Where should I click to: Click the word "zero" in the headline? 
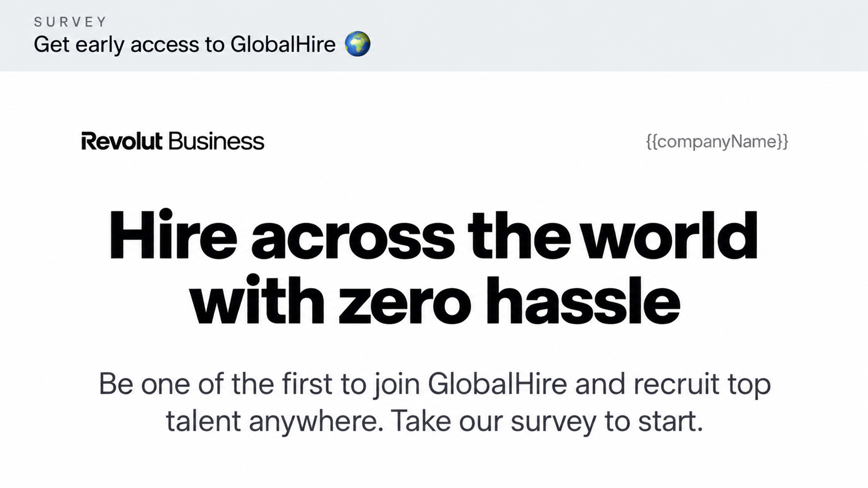coord(404,300)
